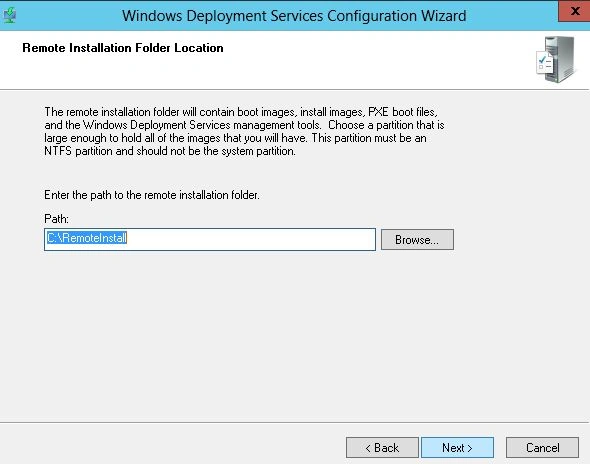Close the wizard with the X button
Viewport: 590px width, 464px height.
click(574, 11)
